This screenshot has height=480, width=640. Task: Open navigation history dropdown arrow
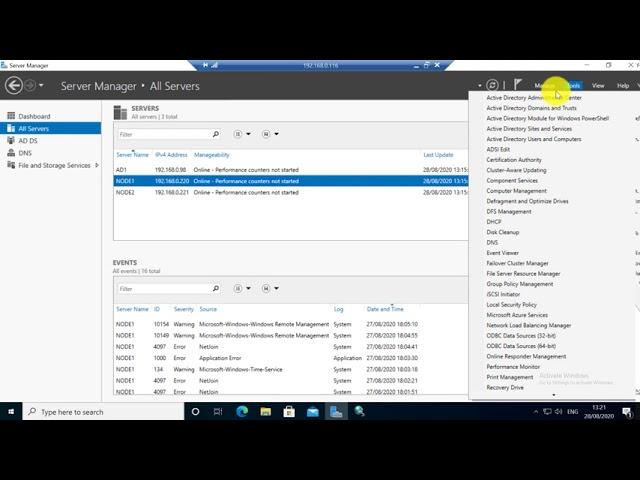point(45,86)
